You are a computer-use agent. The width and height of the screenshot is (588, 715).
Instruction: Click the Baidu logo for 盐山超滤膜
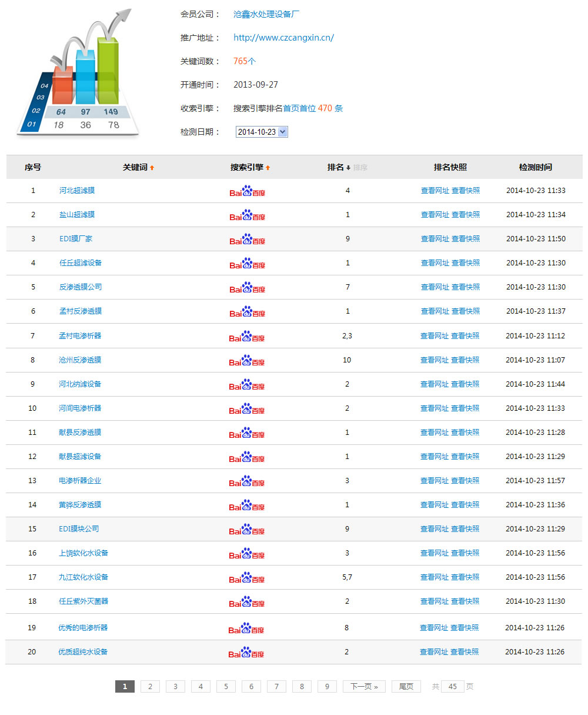(247, 215)
